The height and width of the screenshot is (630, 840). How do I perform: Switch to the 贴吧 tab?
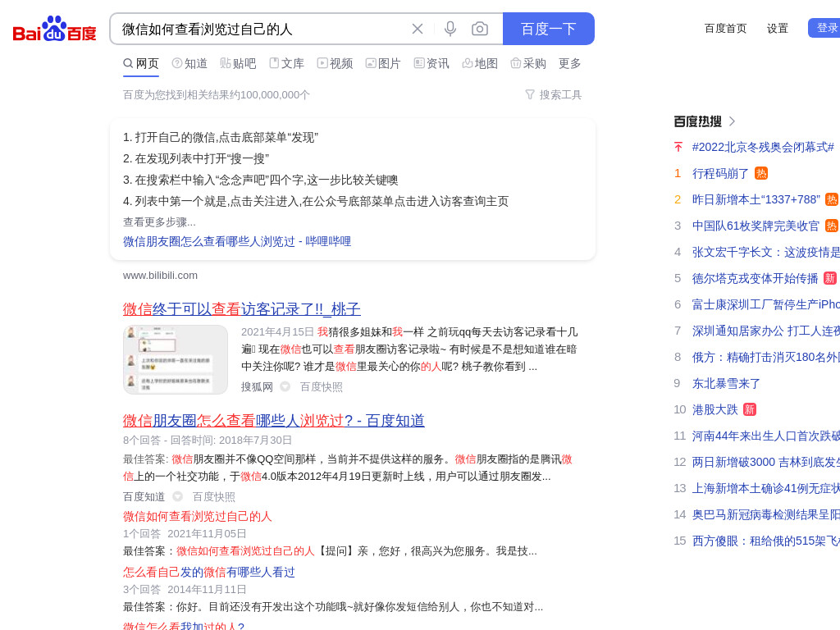238,64
